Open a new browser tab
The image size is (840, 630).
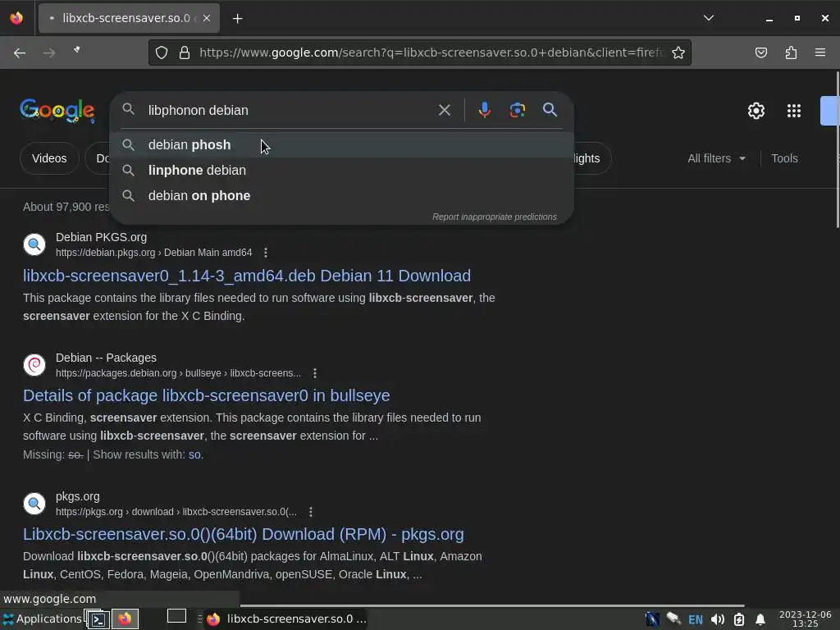point(237,19)
